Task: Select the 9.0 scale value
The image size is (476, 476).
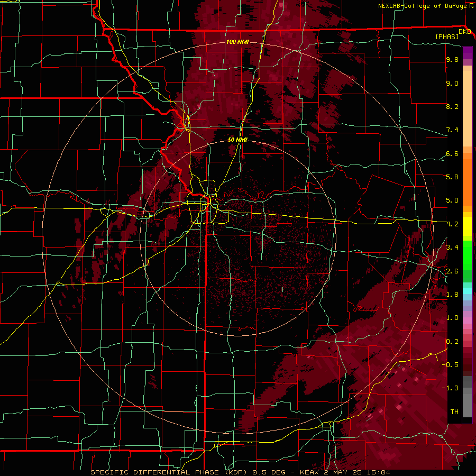Action: [x=452, y=84]
